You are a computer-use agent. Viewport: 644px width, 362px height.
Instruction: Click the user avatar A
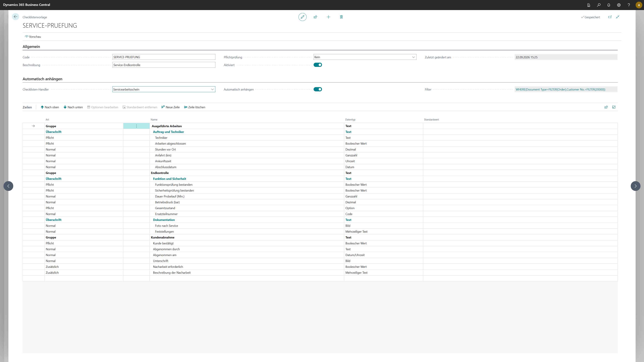[x=639, y=5]
